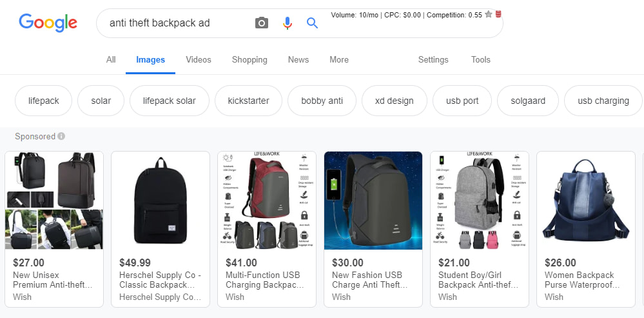Start voice search with microphone icon
Screen dimensions: 644x318
(x=288, y=23)
